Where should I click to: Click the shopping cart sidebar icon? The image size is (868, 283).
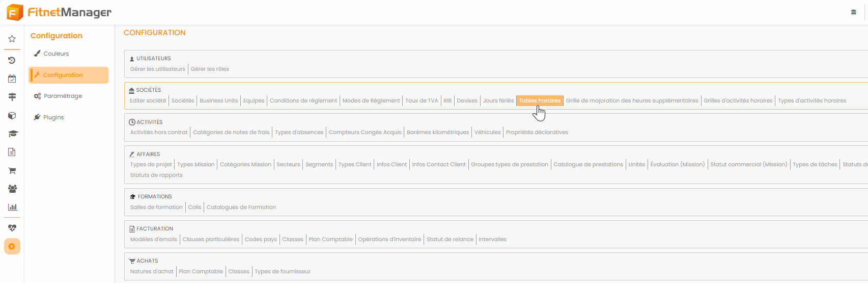[x=12, y=171]
